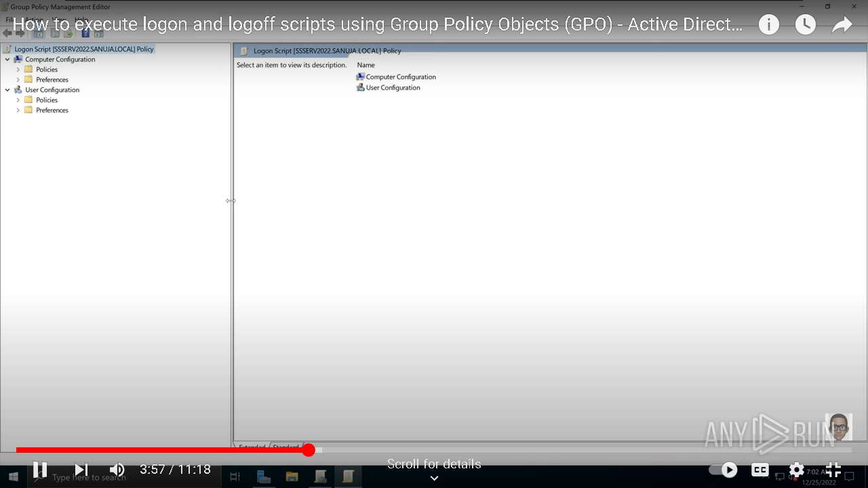868x488 pixels.
Task: Expand Policies under User Configuration
Action: [x=18, y=100]
